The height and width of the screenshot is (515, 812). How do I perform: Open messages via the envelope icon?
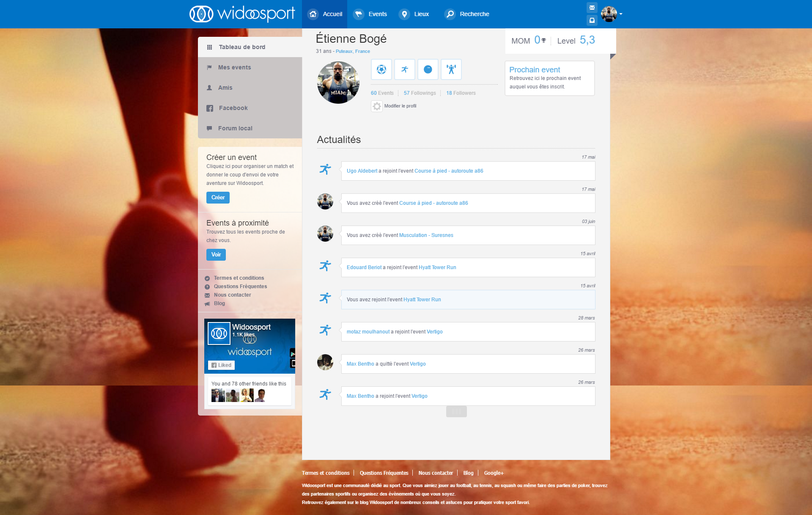click(592, 8)
